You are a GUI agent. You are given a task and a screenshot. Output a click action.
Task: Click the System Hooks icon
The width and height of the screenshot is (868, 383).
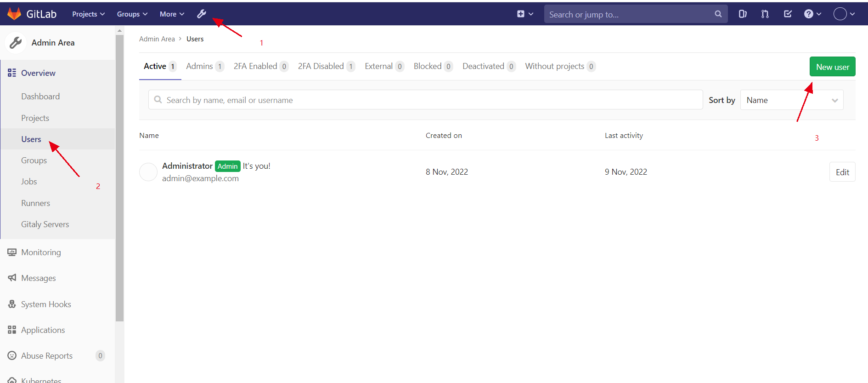point(12,304)
